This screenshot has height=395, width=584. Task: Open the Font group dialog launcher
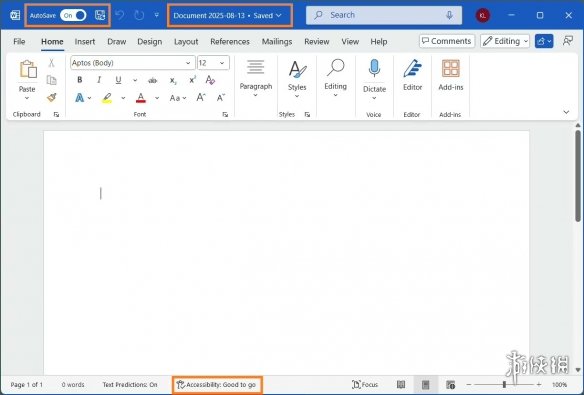pos(225,115)
